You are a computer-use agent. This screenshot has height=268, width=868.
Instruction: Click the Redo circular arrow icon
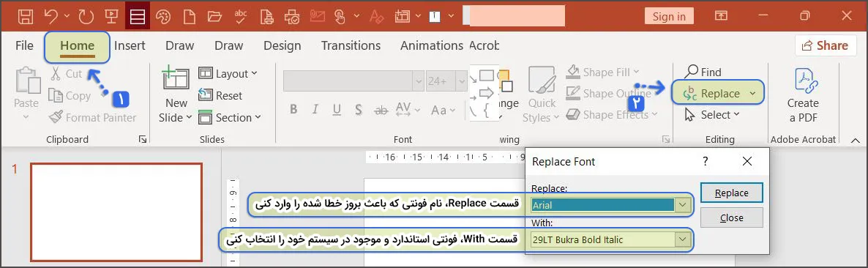click(86, 17)
